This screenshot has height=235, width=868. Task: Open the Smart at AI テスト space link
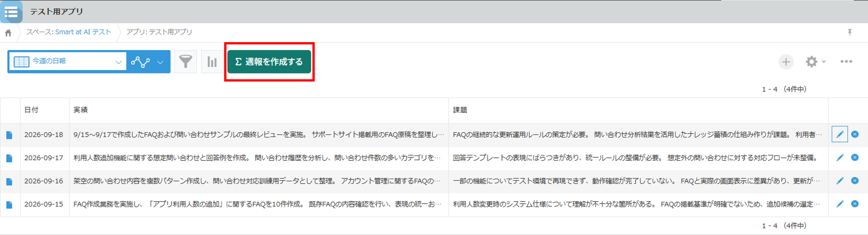coord(83,32)
